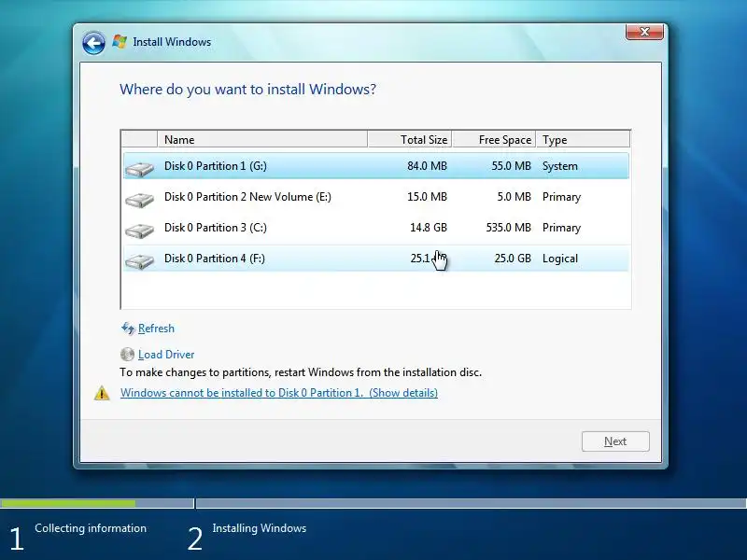Viewport: 747px width, 560px height.
Task: Click the 55.0 MB free space value
Action: (x=511, y=166)
